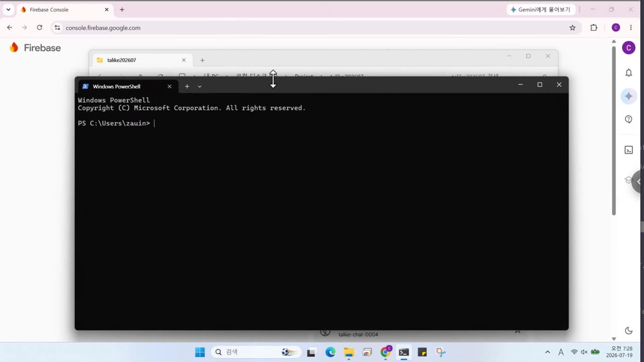
Task: Maximize the PowerShell window
Action: pos(540,85)
